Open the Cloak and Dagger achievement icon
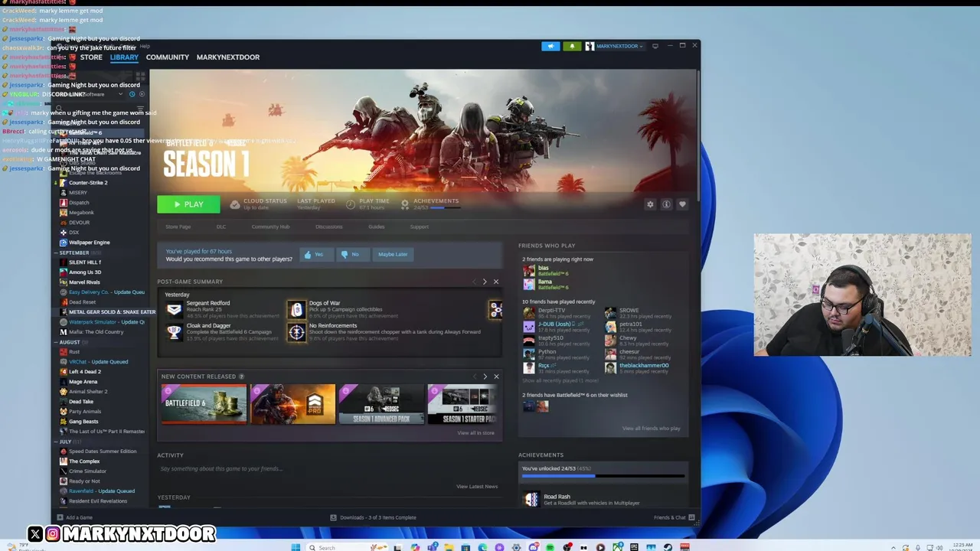Viewport: 980px width, 551px height. point(175,331)
